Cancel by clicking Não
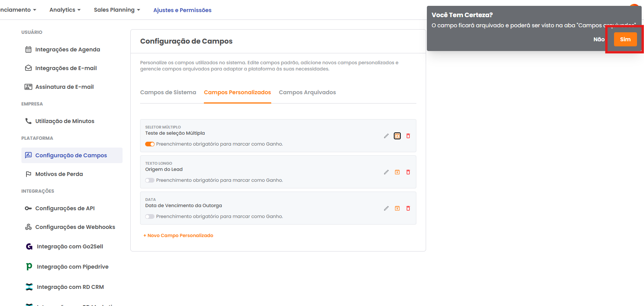The image size is (644, 306). coord(598,39)
